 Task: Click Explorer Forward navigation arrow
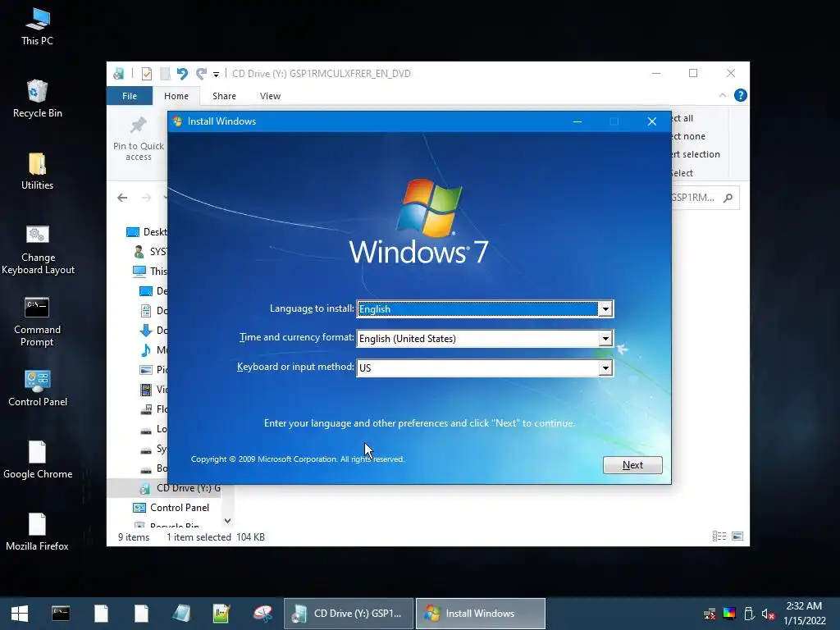pos(146,198)
